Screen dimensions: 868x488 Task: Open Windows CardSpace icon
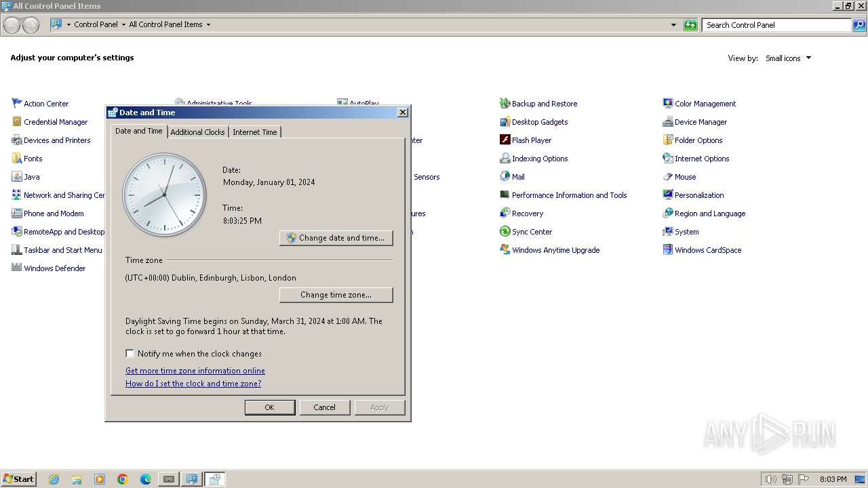coord(668,250)
